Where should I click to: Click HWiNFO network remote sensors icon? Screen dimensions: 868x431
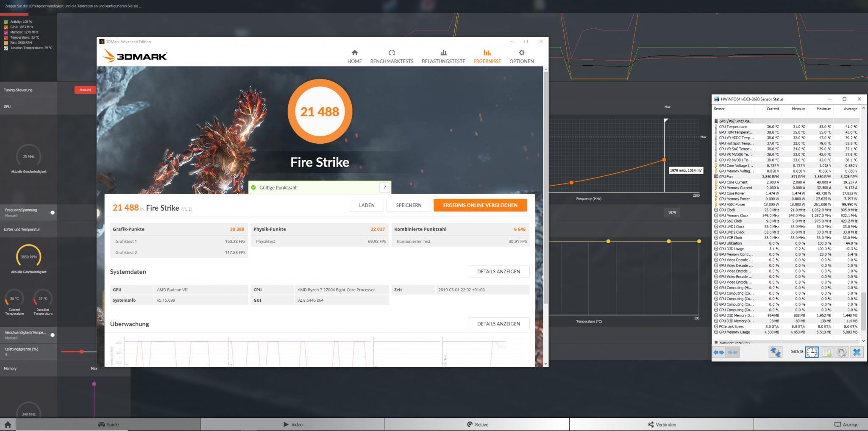point(775,352)
